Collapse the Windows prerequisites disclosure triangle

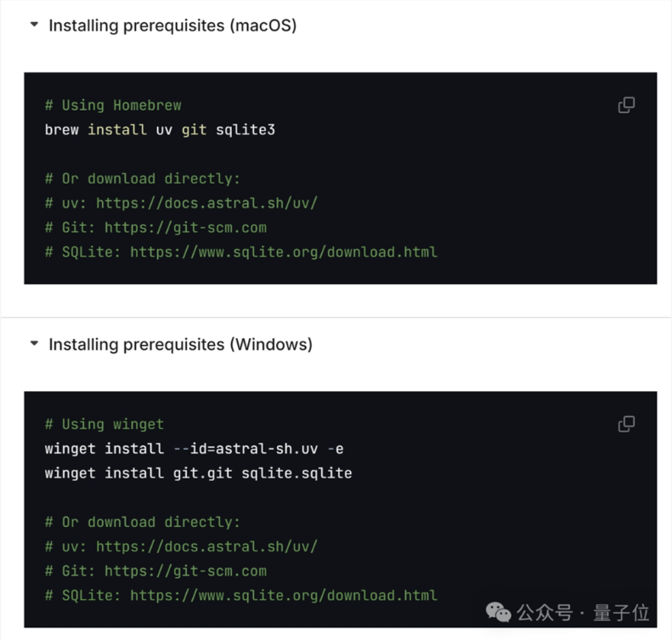coord(34,344)
